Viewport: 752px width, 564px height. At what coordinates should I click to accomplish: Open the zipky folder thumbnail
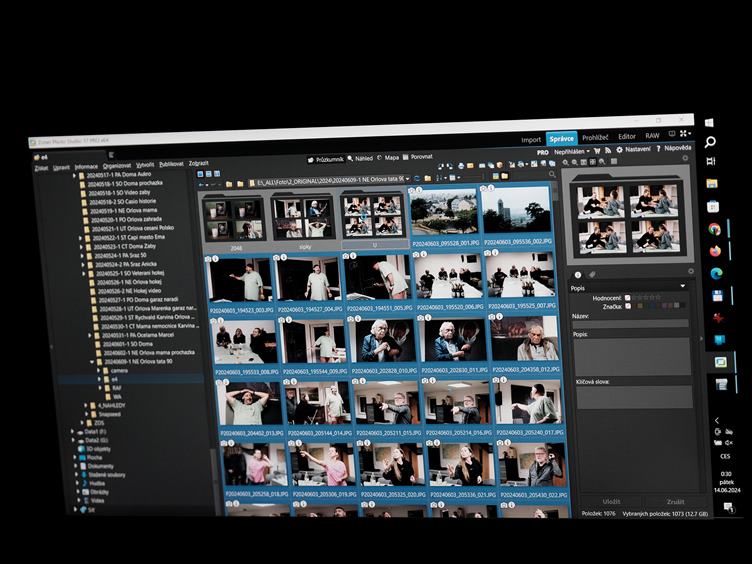click(304, 222)
